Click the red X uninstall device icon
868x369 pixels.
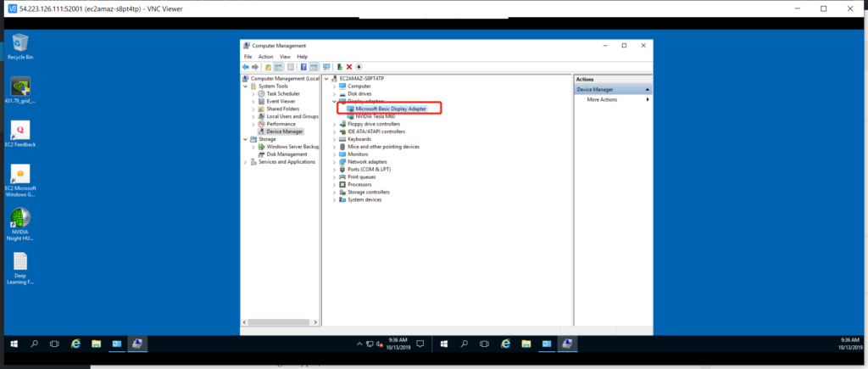pyautogui.click(x=348, y=67)
